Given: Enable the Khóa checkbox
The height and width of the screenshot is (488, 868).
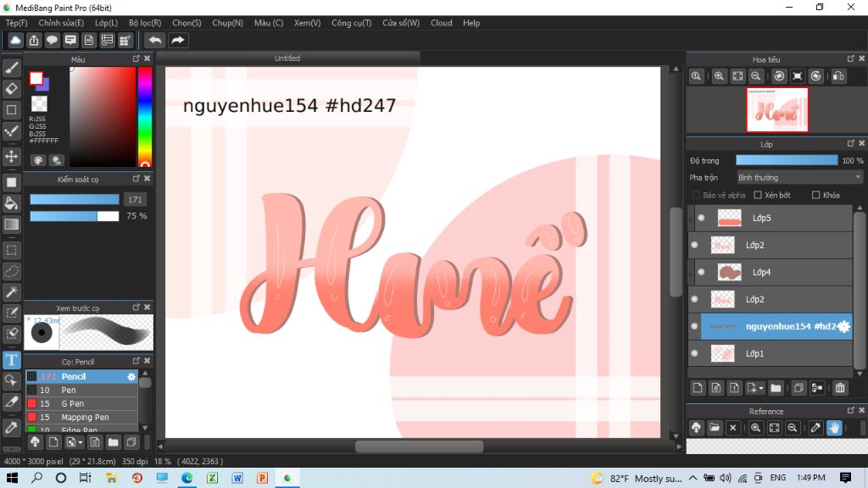Looking at the screenshot, I should (816, 196).
